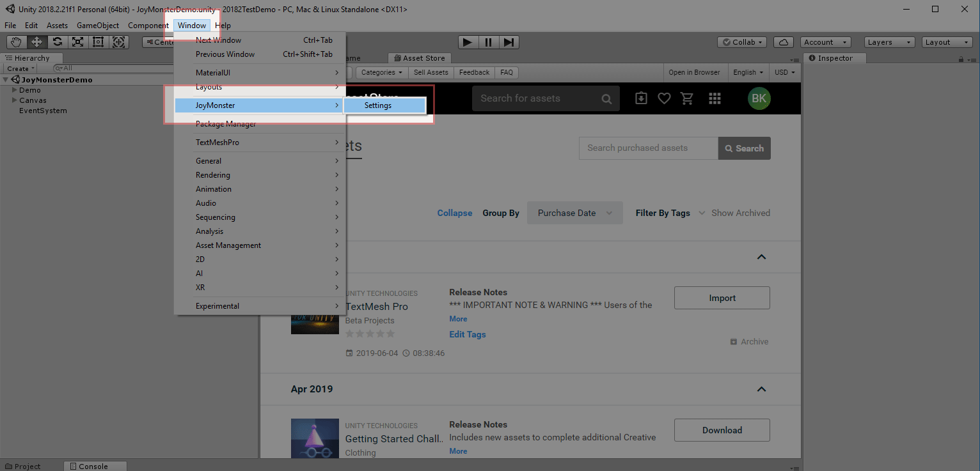
Task: Open the Layers dropdown
Action: [890, 42]
